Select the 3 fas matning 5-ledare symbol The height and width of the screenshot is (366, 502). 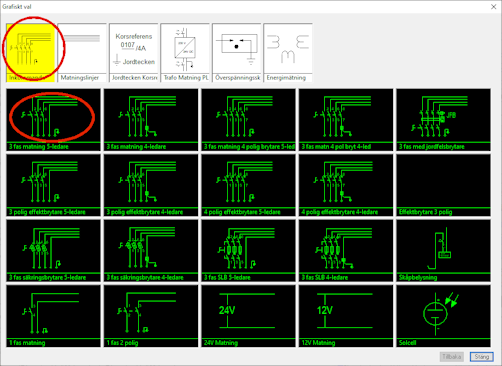(53, 120)
